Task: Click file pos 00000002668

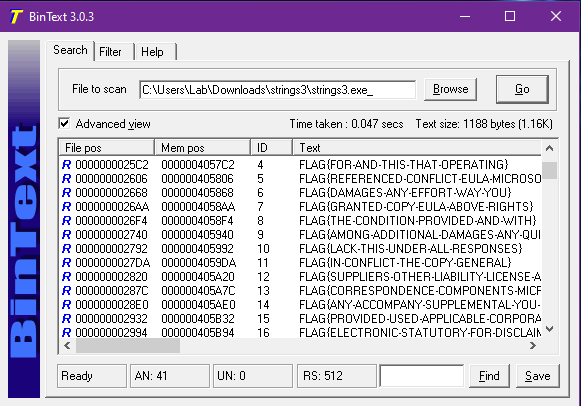Action: pos(111,193)
